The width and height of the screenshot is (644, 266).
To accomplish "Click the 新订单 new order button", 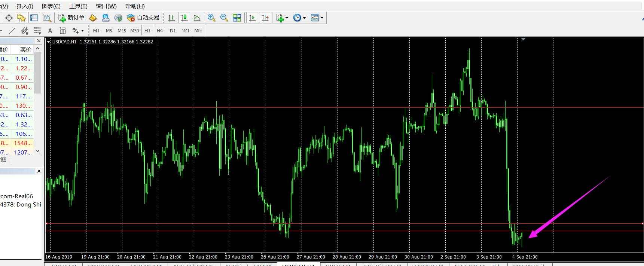I will point(72,18).
